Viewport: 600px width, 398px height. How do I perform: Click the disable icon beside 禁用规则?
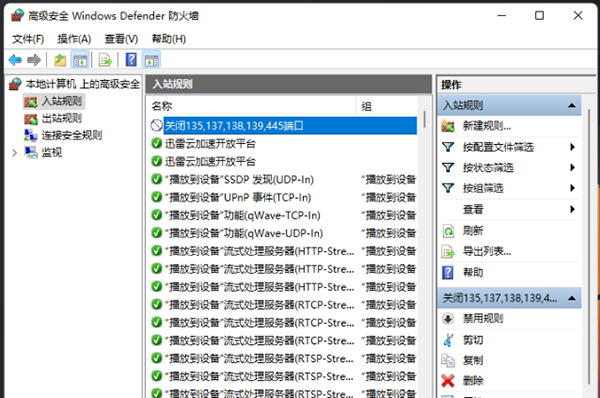(x=448, y=318)
